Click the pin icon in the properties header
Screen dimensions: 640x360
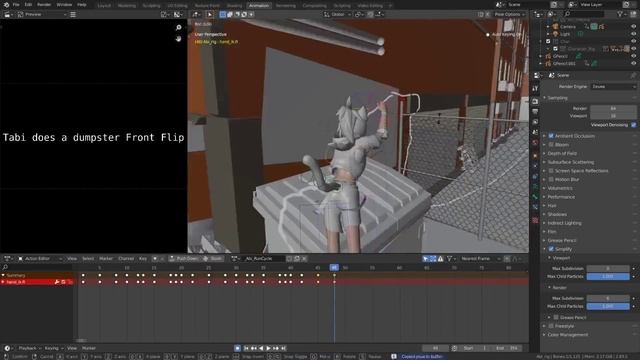(x=633, y=75)
